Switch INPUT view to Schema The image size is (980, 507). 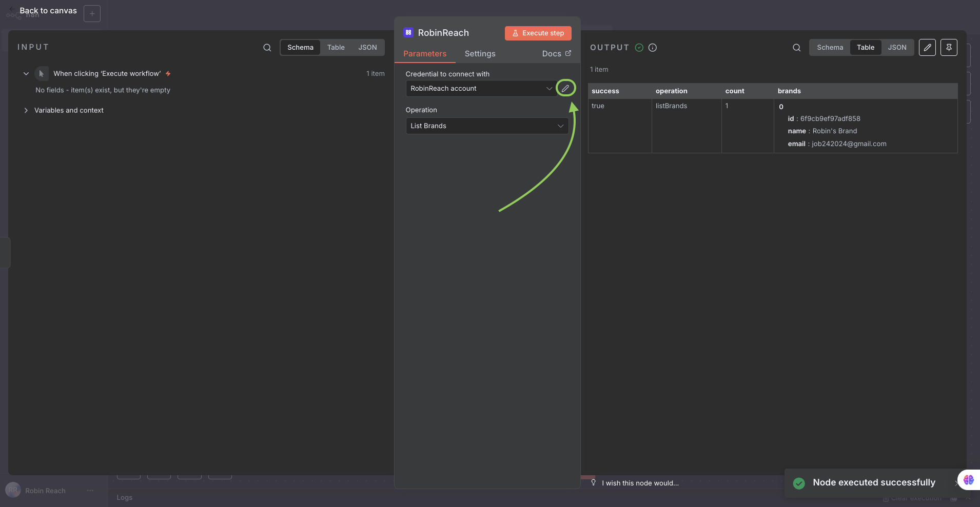coord(300,48)
